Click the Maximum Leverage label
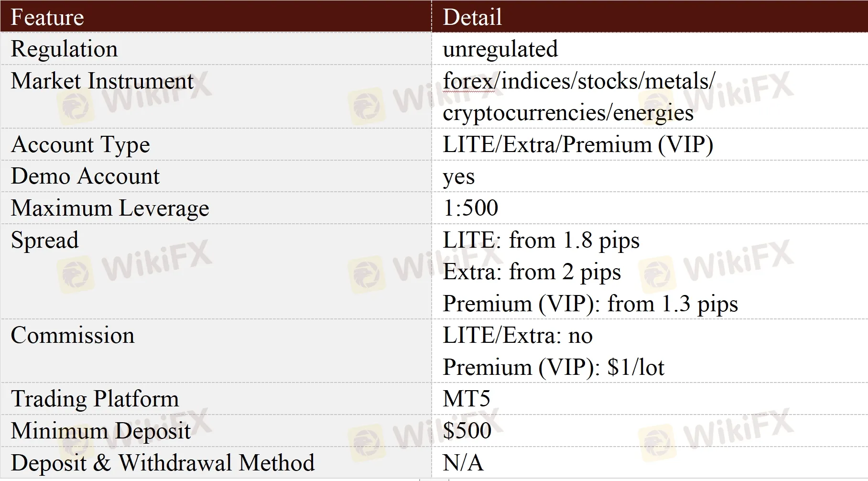Image resolution: width=868 pixels, height=481 pixels. pyautogui.click(x=110, y=208)
